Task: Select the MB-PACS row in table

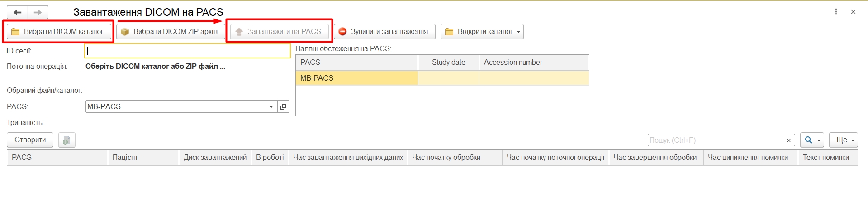Action: (356, 78)
